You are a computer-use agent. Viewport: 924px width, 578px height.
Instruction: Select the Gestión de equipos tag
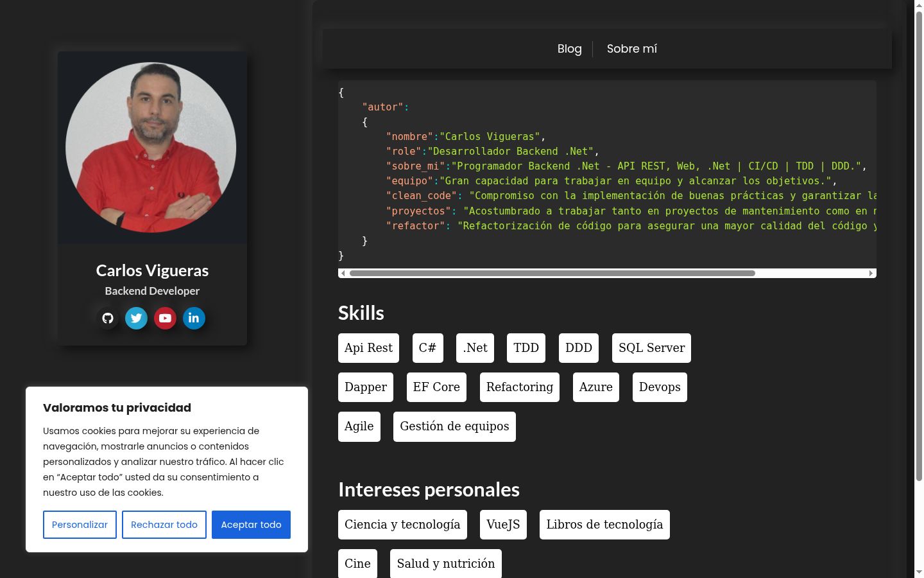click(x=454, y=426)
